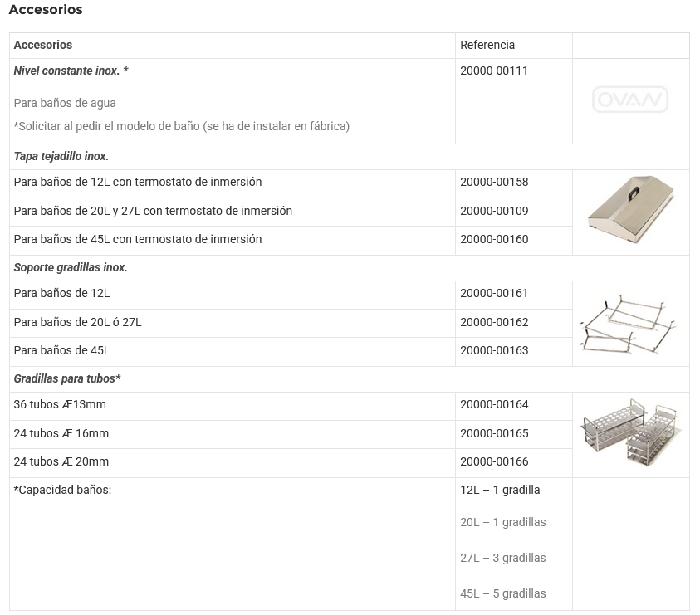Click reference 20000-00163 for 45L support
Viewport: 700px width, 615px height.
point(494,351)
